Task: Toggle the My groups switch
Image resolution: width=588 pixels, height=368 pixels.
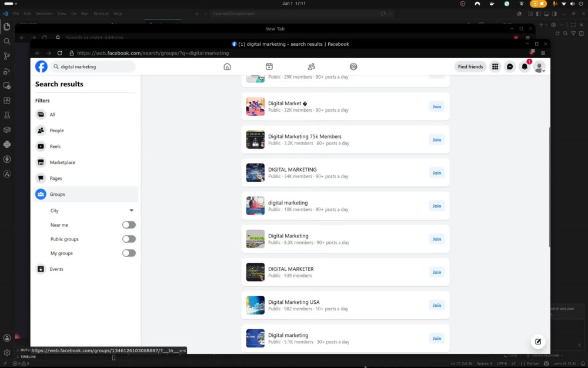Action: [x=129, y=253]
